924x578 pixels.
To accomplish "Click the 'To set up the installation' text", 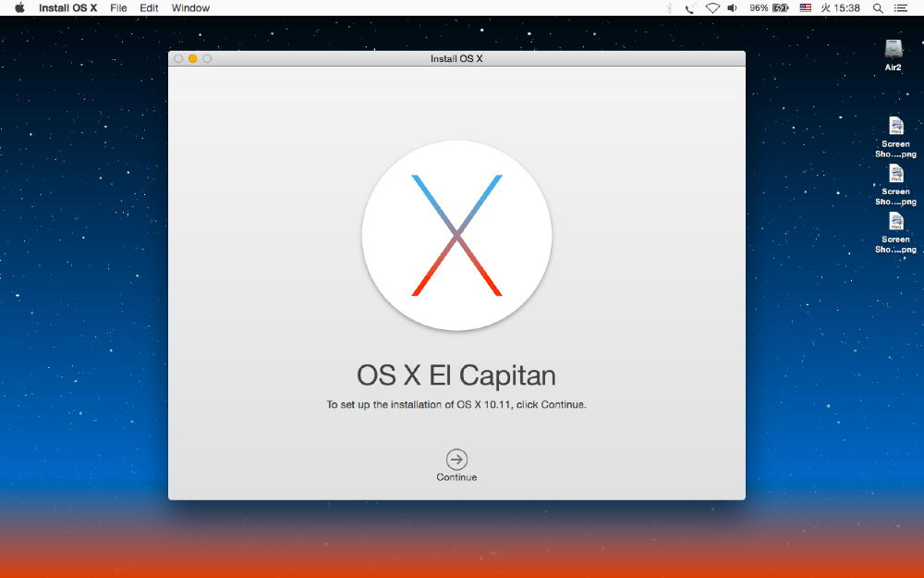I will coord(456,405).
